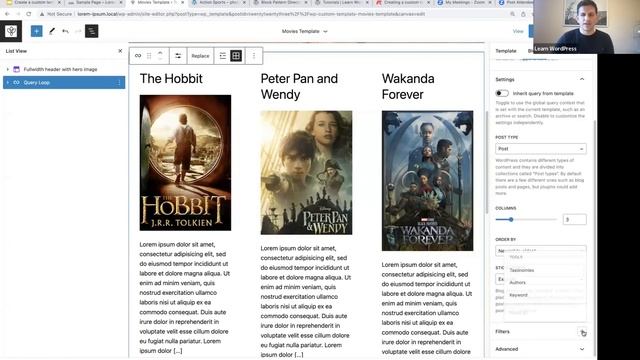Redo the last undone change

coord(78,31)
